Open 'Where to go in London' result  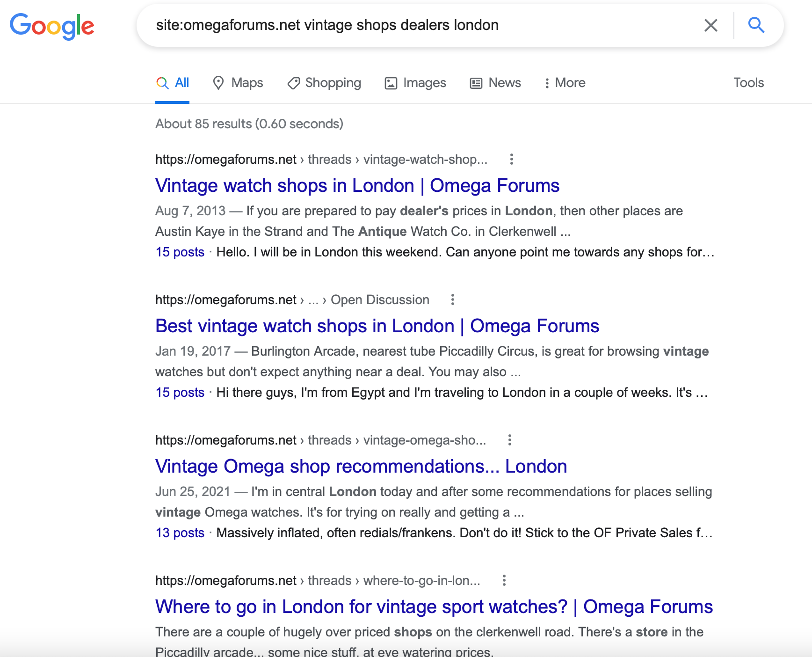434,607
